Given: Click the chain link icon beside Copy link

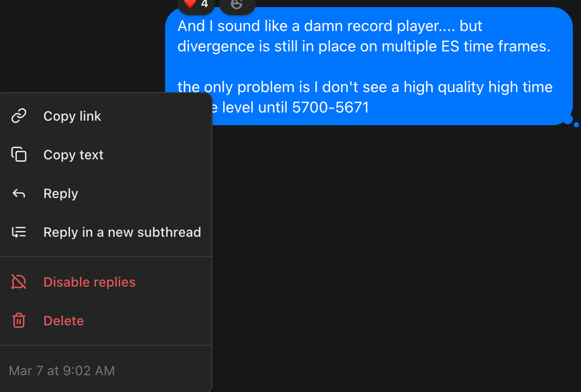Looking at the screenshot, I should 18,116.
